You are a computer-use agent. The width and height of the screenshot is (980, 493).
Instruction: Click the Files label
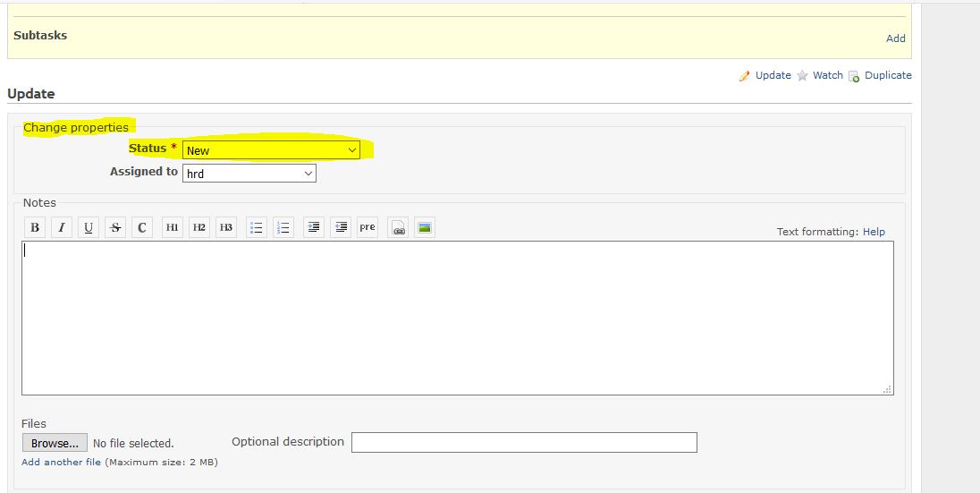tap(34, 423)
